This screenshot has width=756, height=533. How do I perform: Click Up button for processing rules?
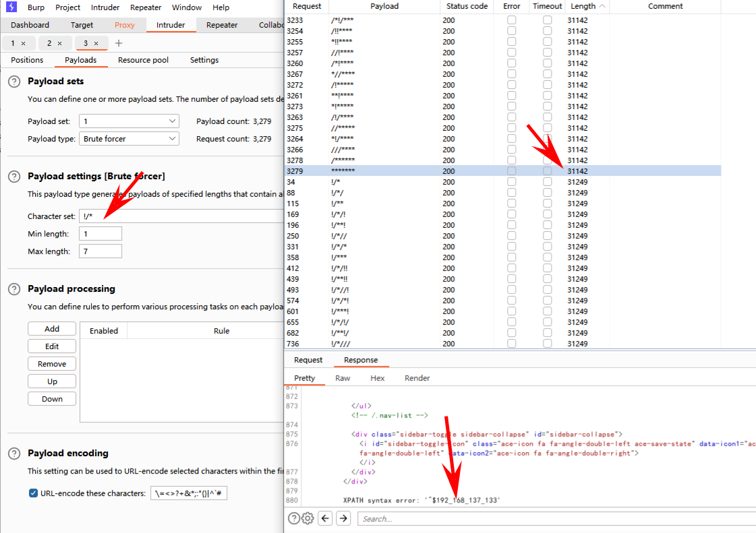point(52,381)
